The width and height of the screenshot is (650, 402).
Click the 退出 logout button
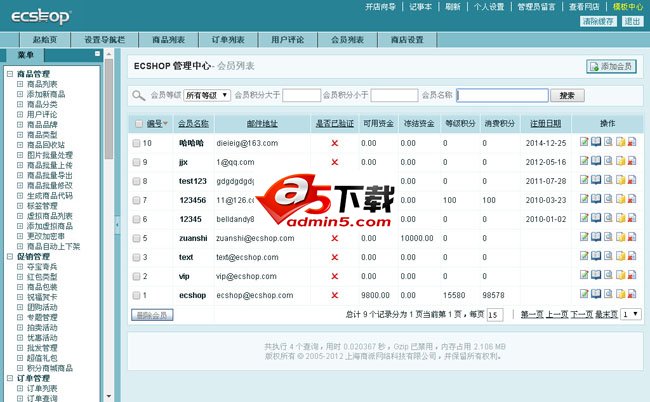(x=632, y=21)
